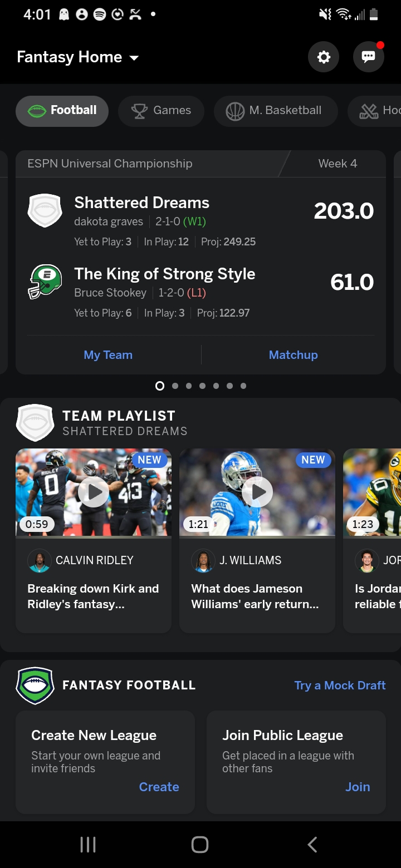Open the Matchup link

coord(293,355)
